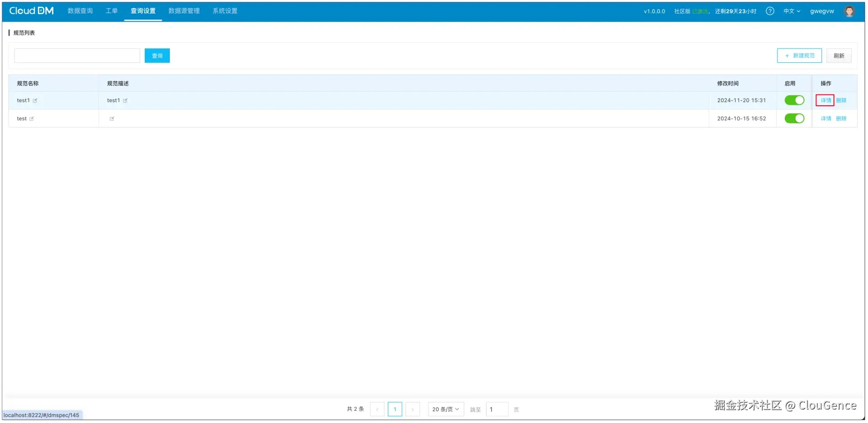The height and width of the screenshot is (423, 868).
Task: Click the 新建规范 button
Action: (799, 56)
